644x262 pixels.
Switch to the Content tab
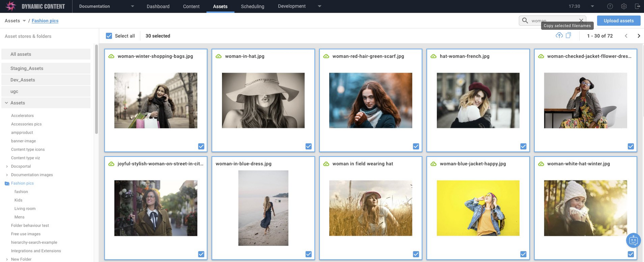coord(191,7)
